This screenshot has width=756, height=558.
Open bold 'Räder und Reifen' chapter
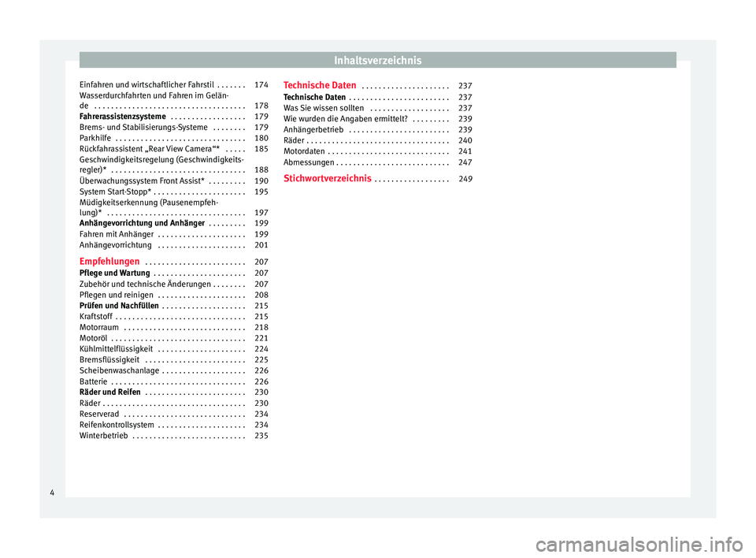[173, 392]
